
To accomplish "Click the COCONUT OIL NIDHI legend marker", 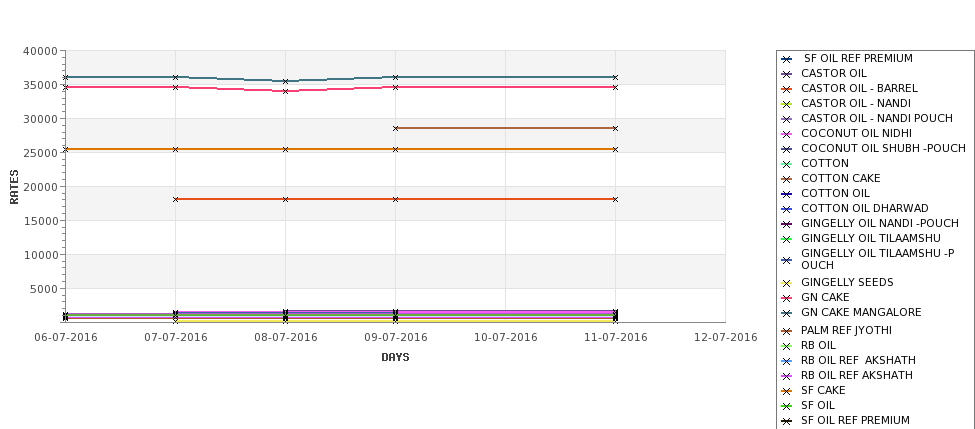I will pyautogui.click(x=786, y=134).
